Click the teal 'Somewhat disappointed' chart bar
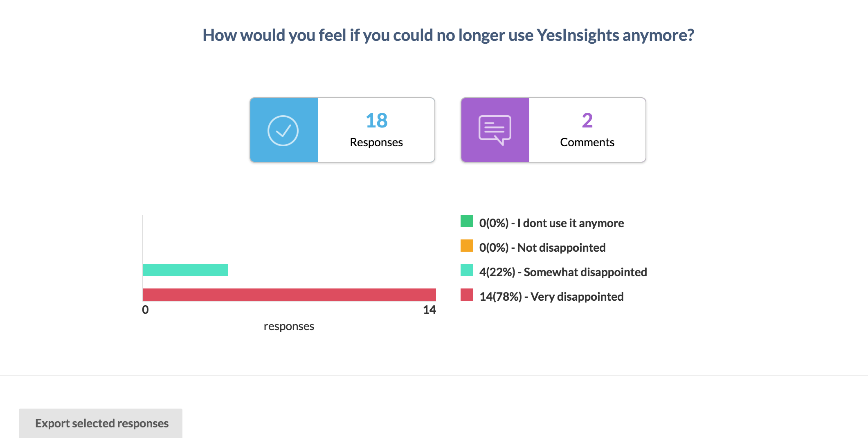868x438 pixels. point(185,270)
